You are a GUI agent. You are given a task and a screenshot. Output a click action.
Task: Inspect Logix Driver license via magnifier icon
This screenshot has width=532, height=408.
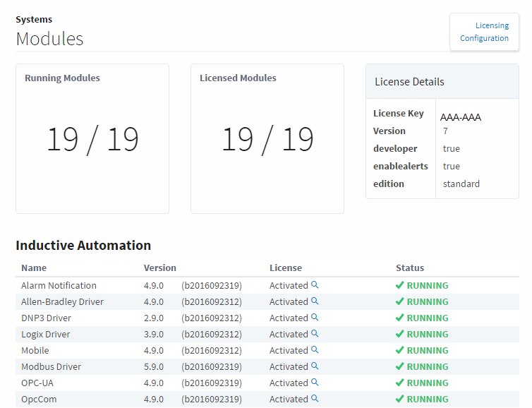tap(315, 334)
